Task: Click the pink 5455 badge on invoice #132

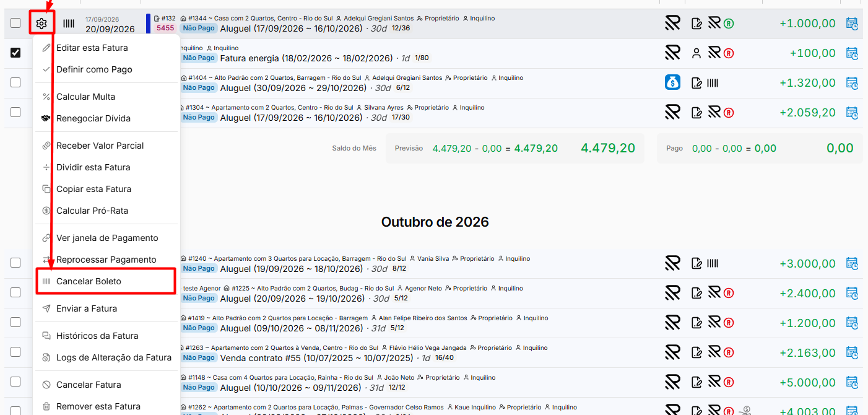Action: 165,28
